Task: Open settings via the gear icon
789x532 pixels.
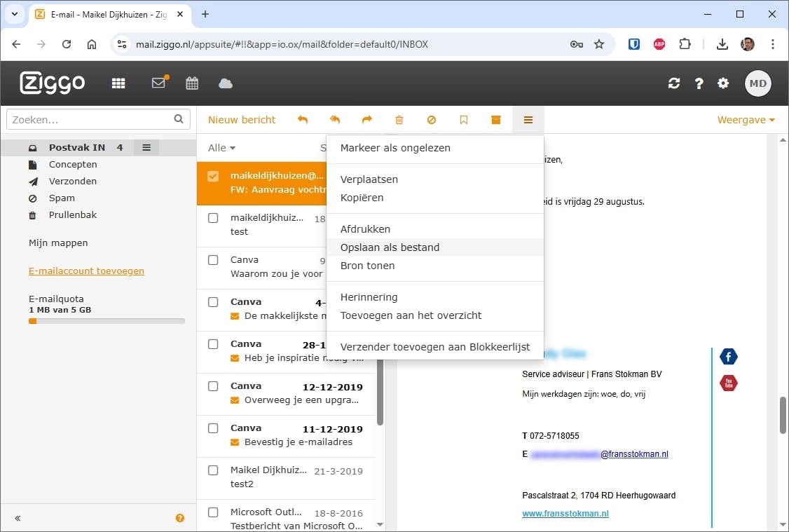Action: pyautogui.click(x=723, y=83)
